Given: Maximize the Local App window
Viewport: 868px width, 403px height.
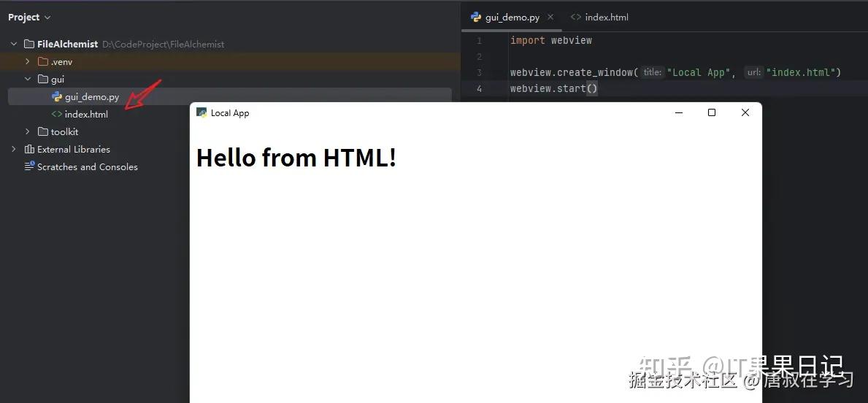Looking at the screenshot, I should [712, 113].
